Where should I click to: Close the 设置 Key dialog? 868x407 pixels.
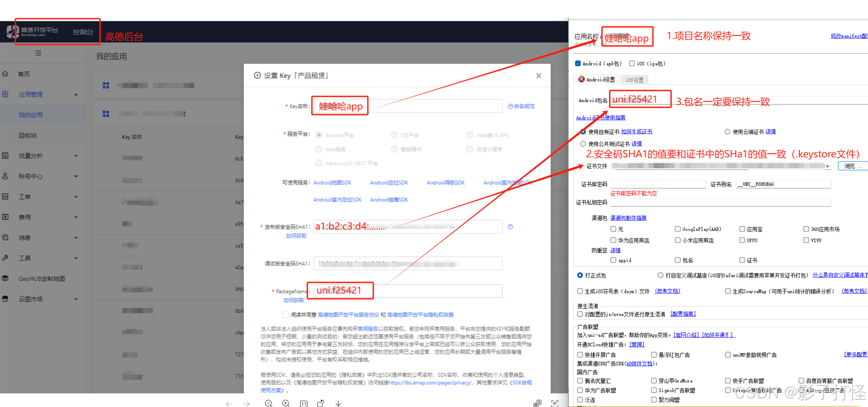coord(539,76)
